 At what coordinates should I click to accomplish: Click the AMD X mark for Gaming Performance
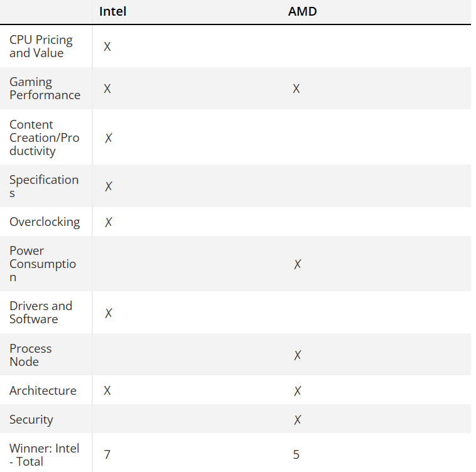(296, 88)
